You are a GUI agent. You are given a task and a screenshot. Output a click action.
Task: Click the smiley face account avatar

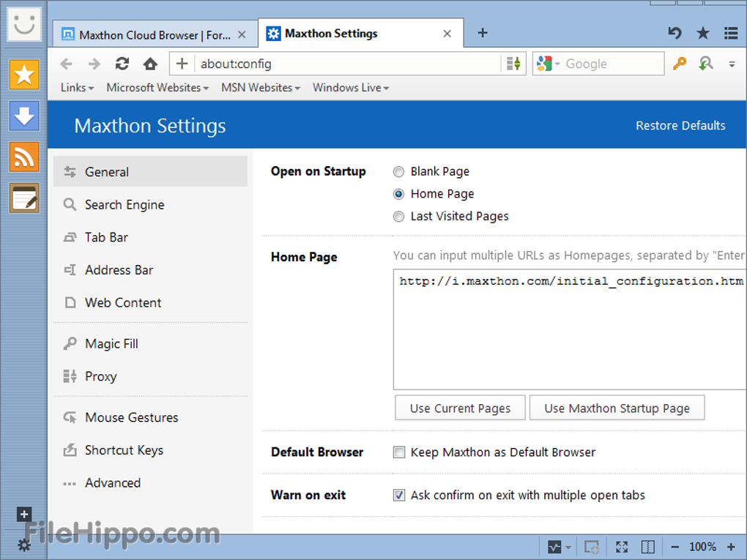24,24
